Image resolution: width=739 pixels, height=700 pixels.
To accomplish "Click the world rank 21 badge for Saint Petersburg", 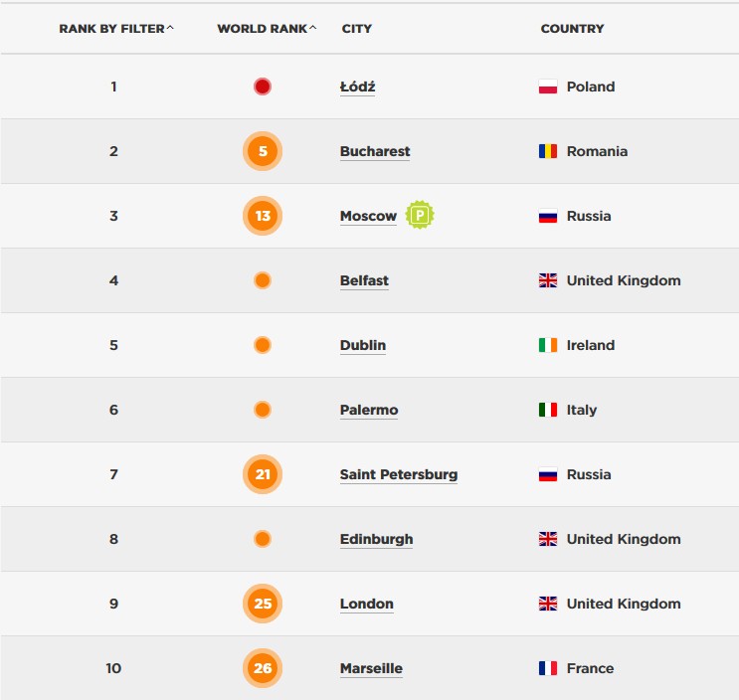I will tap(263, 474).
